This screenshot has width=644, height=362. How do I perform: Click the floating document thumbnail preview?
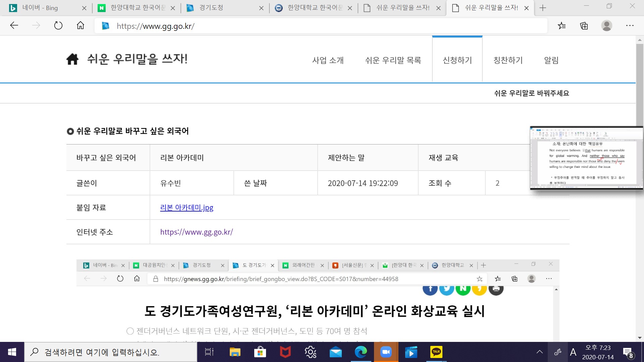586,158
